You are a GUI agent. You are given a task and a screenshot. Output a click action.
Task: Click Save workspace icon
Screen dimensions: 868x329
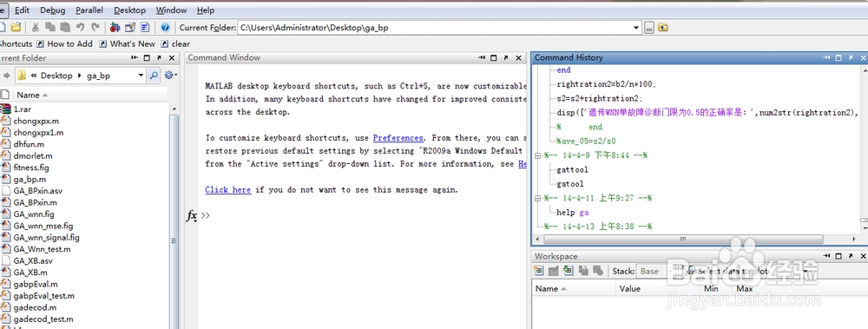(x=583, y=271)
